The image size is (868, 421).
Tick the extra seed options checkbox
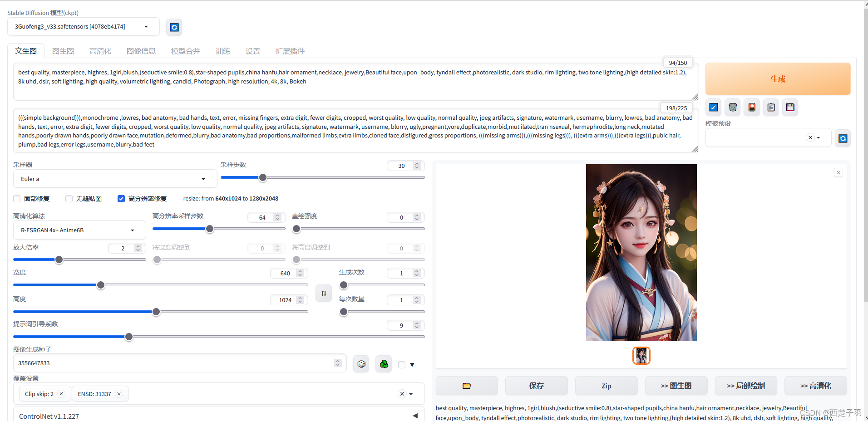[402, 365]
